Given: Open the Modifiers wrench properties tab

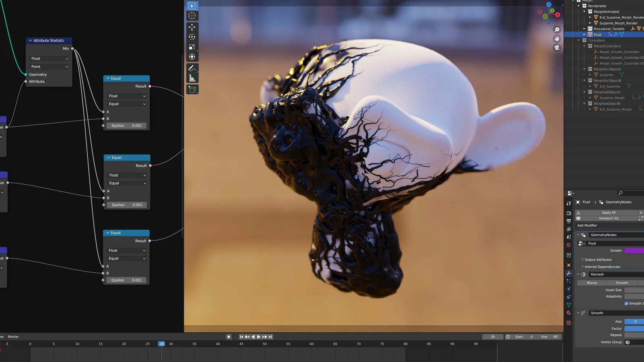Looking at the screenshot, I should click(569, 273).
